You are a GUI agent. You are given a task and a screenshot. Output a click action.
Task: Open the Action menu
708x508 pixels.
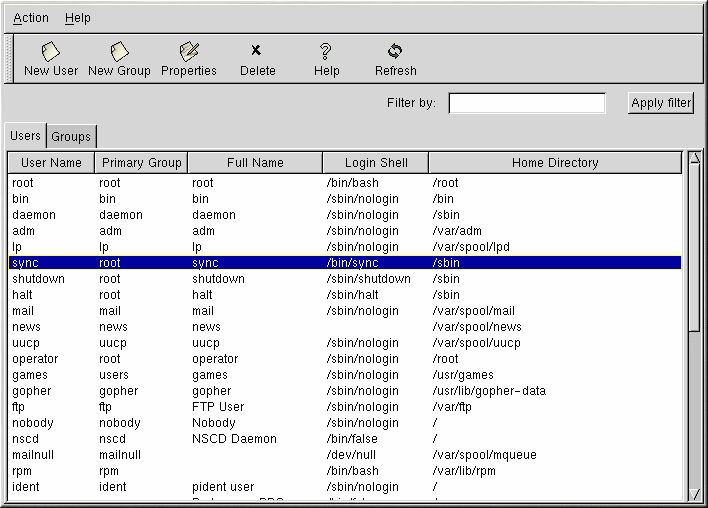[31, 18]
